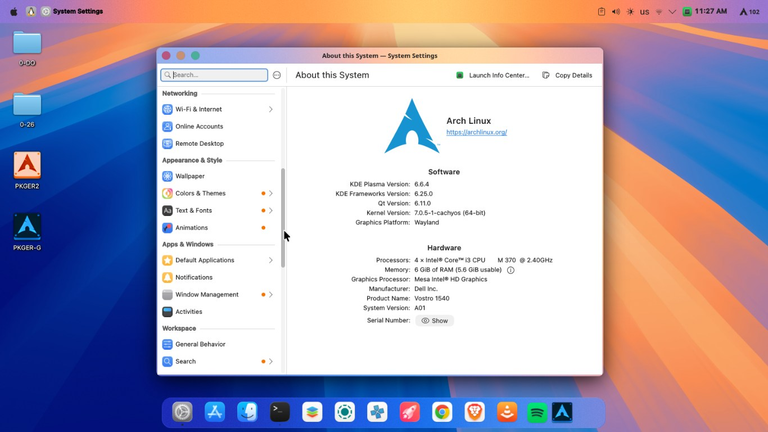768x432 pixels.
Task: Open Finder from the dock
Action: [247, 412]
